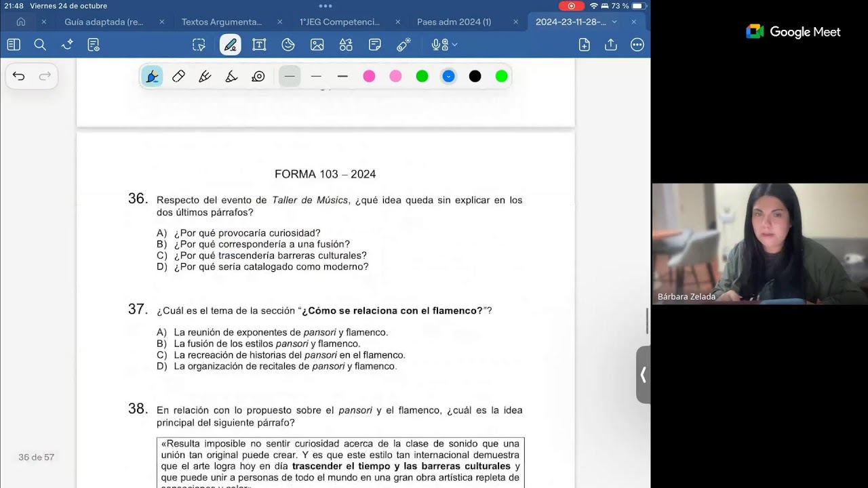
Task: Choose the fountain pen in the floating toolbar
Action: point(152,77)
